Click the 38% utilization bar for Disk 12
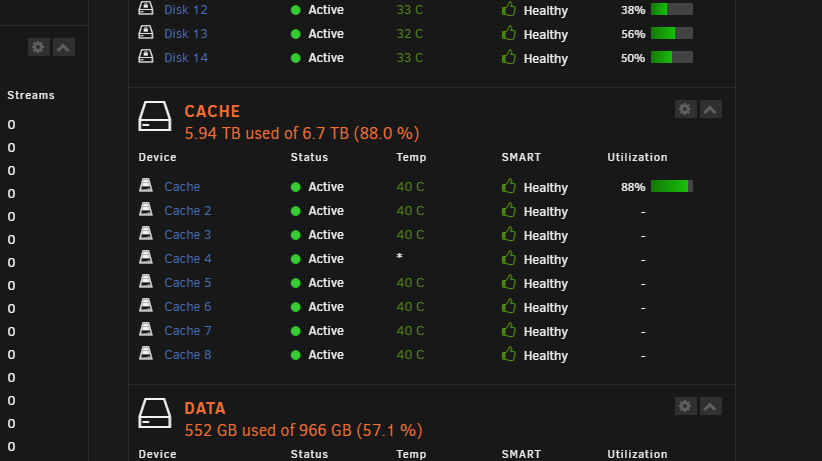This screenshot has height=461, width=822. 672,9
